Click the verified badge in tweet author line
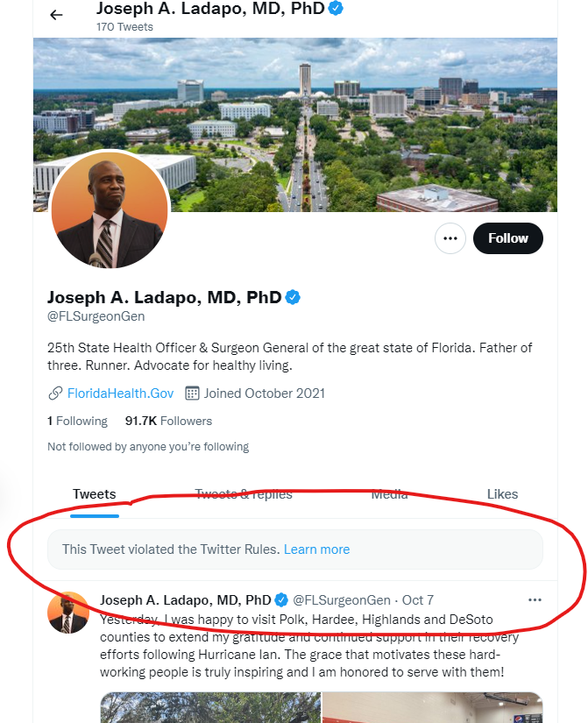Screen dimensions: 588x723 pos(281,600)
